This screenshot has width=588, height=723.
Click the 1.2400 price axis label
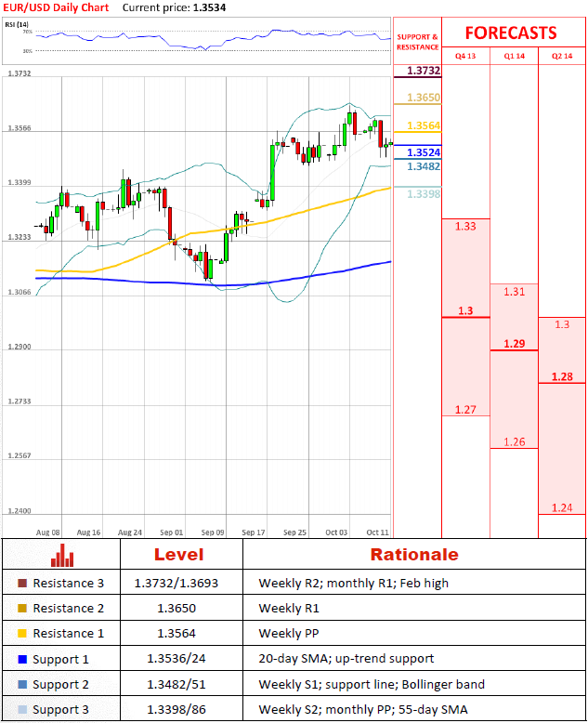(20, 510)
